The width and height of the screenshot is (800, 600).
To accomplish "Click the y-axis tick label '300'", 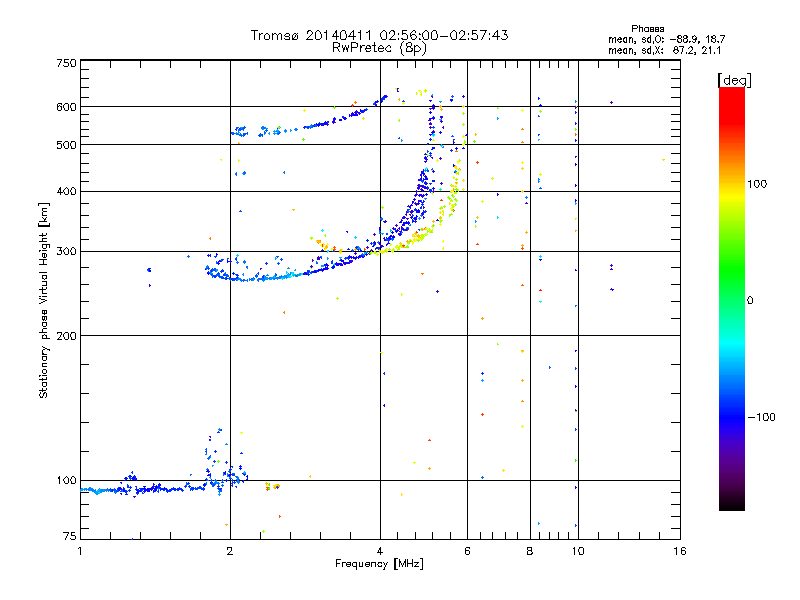I will [x=66, y=252].
